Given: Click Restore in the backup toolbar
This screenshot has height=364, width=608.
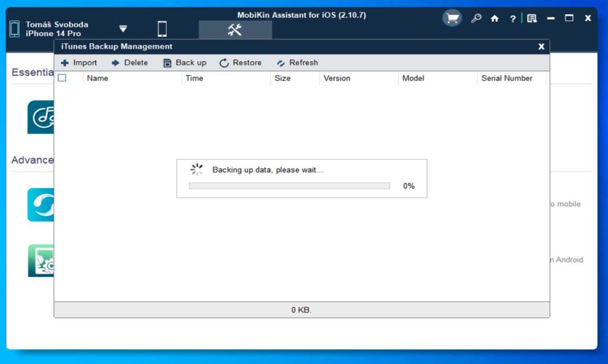Looking at the screenshot, I should (x=240, y=63).
